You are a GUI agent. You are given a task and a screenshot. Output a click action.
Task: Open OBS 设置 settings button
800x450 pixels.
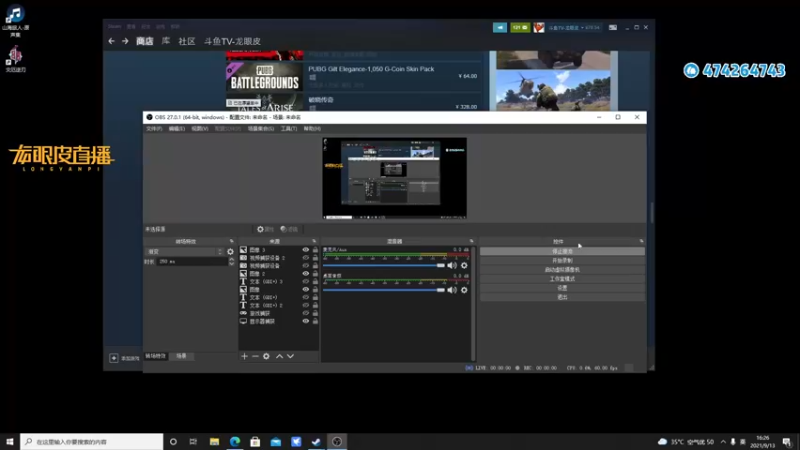tap(562, 288)
